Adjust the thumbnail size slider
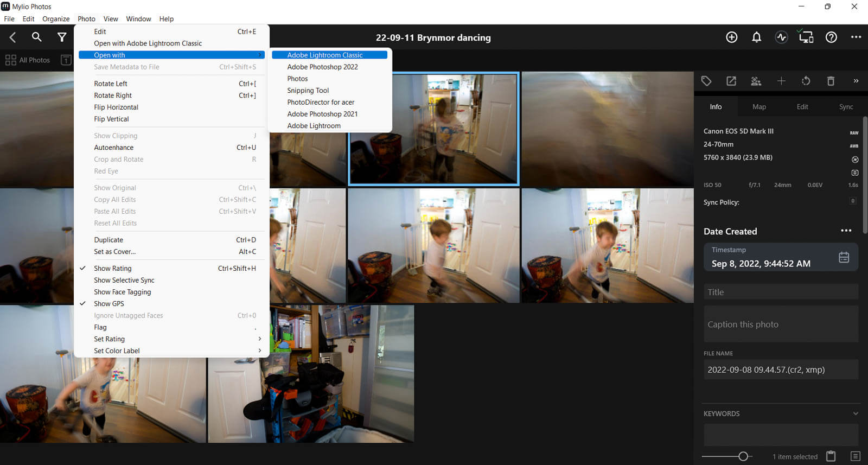 743,456
